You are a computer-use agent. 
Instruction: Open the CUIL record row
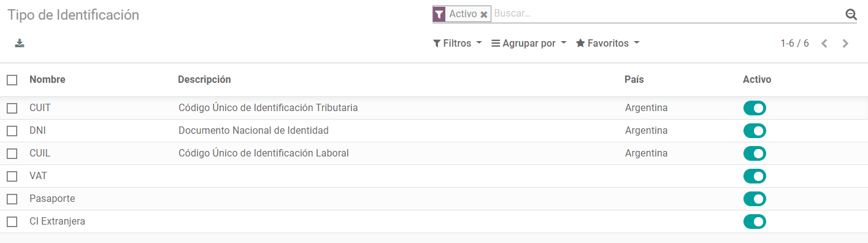point(434,153)
